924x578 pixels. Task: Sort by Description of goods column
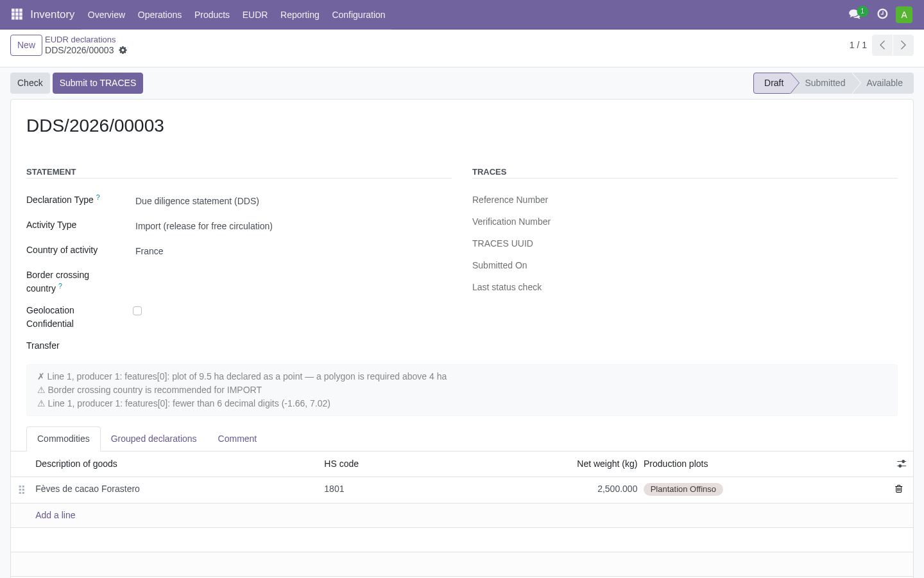(76, 464)
